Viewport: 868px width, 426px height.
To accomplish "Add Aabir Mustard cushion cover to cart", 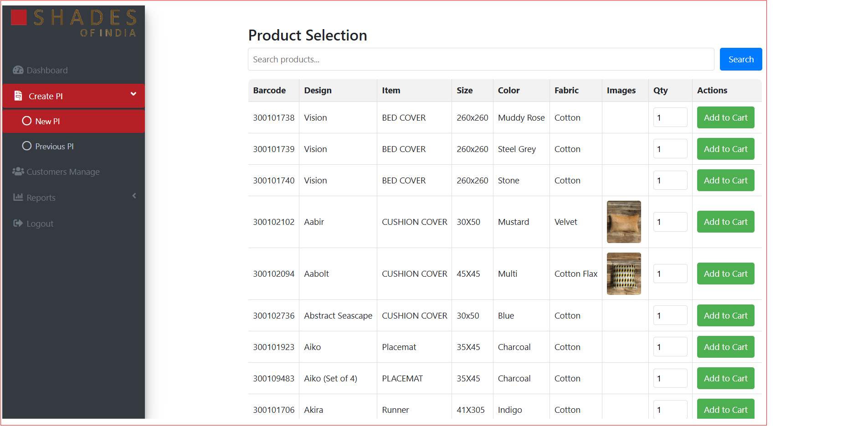I will (x=725, y=222).
